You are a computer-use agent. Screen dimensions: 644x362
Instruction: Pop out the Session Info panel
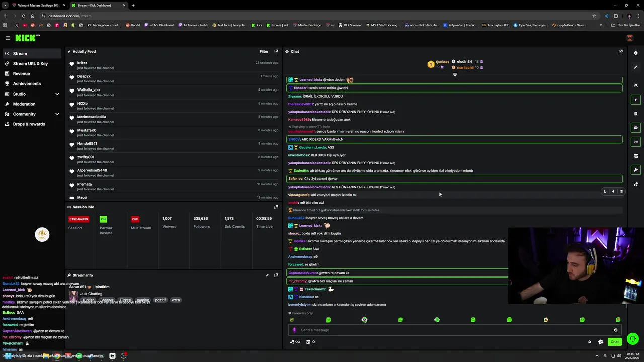(x=276, y=207)
